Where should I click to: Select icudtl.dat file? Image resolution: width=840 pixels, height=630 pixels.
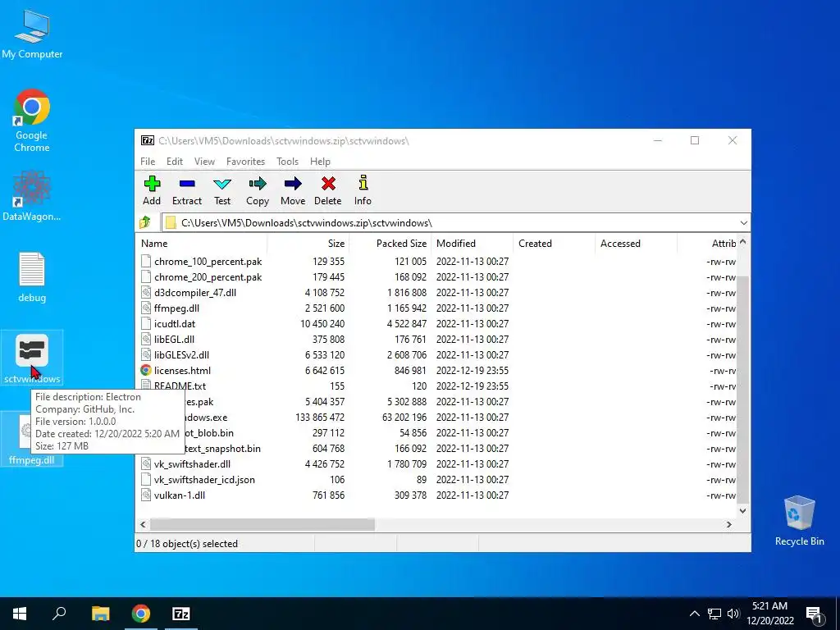(175, 323)
